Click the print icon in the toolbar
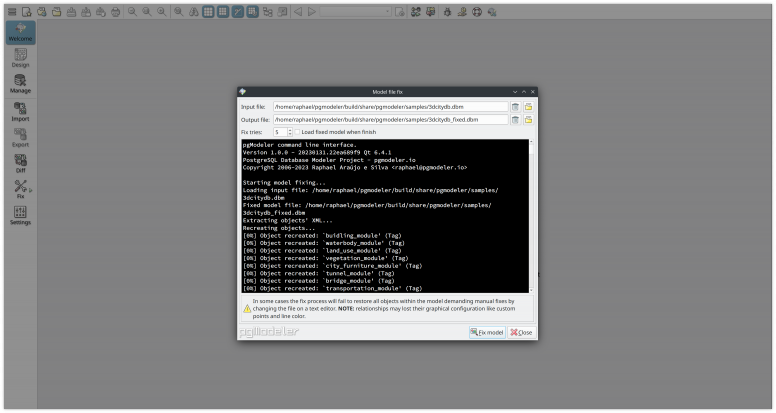This screenshot has height=413, width=776. (116, 12)
